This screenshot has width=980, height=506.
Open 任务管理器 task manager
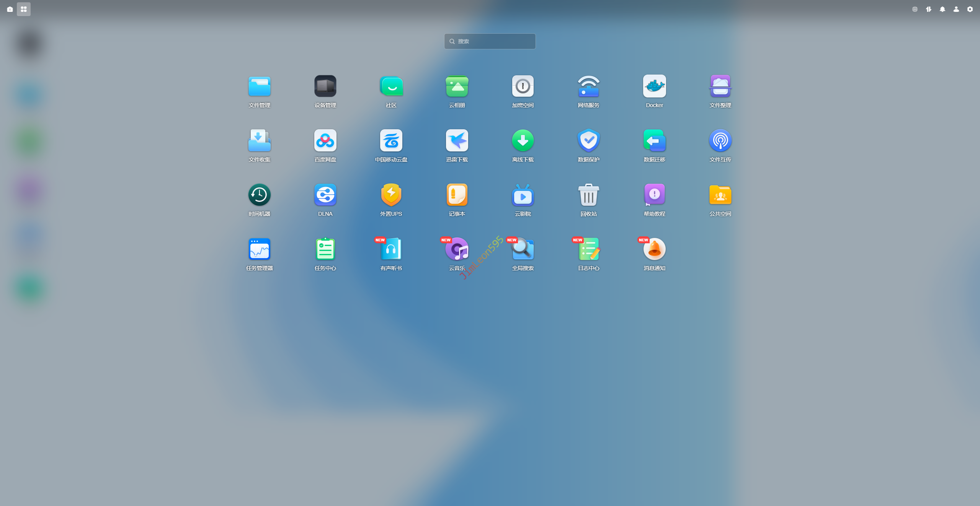click(x=259, y=249)
